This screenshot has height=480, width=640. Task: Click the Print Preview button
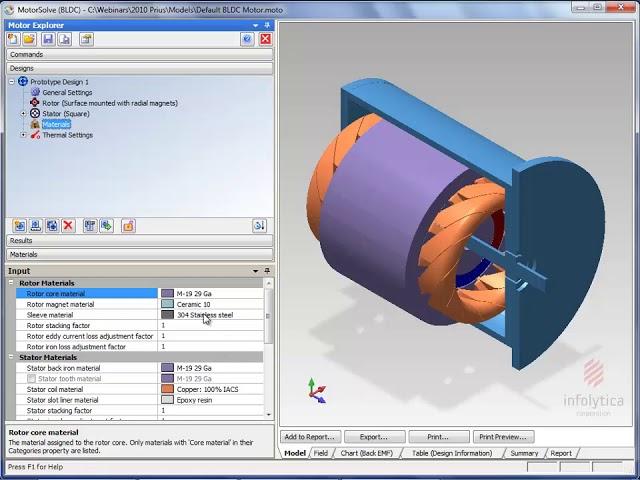coord(502,437)
